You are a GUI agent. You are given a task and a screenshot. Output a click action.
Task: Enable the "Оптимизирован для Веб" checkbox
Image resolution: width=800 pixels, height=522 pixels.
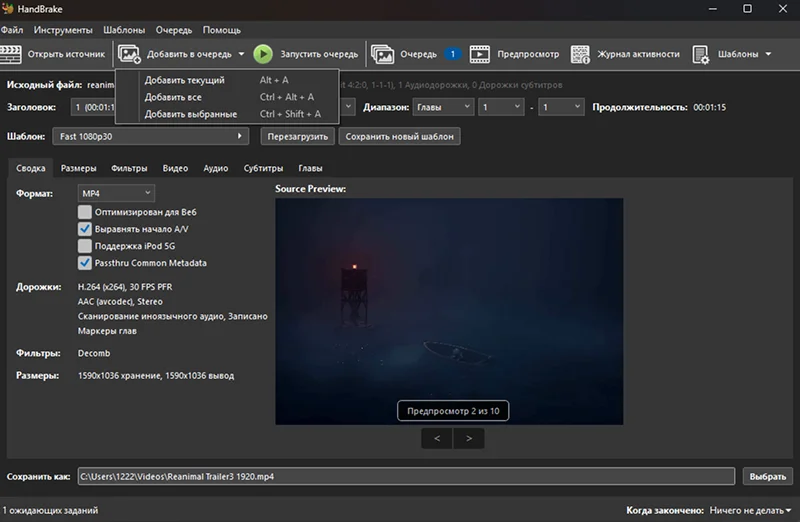tap(85, 212)
